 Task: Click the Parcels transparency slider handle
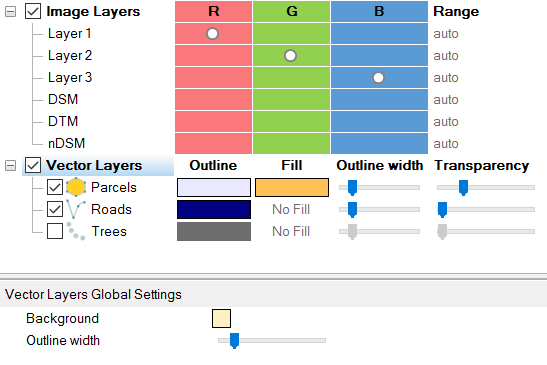click(463, 188)
